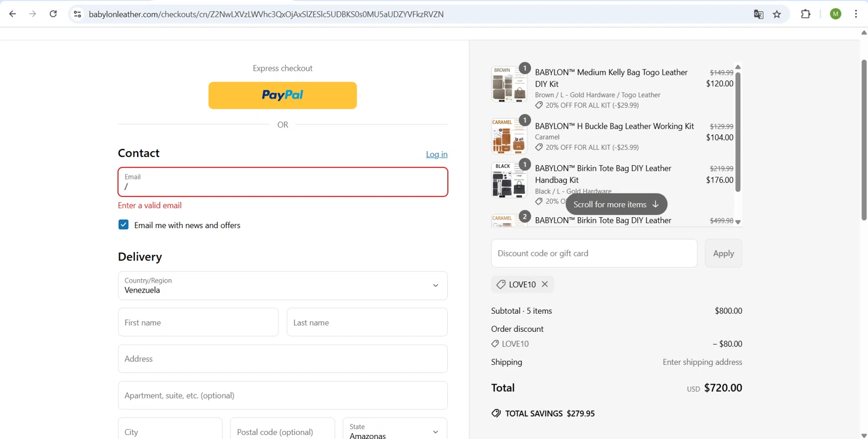Open the browser extensions menu

806,14
